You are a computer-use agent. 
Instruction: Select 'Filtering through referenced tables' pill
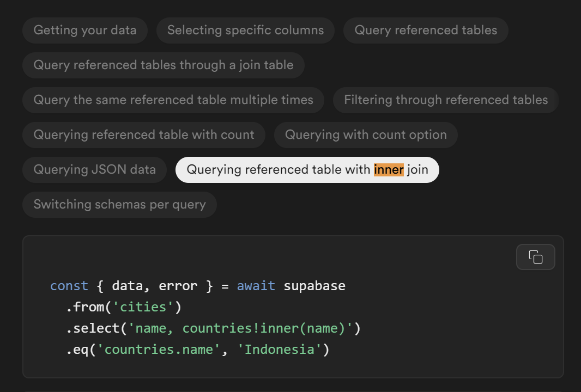click(446, 100)
